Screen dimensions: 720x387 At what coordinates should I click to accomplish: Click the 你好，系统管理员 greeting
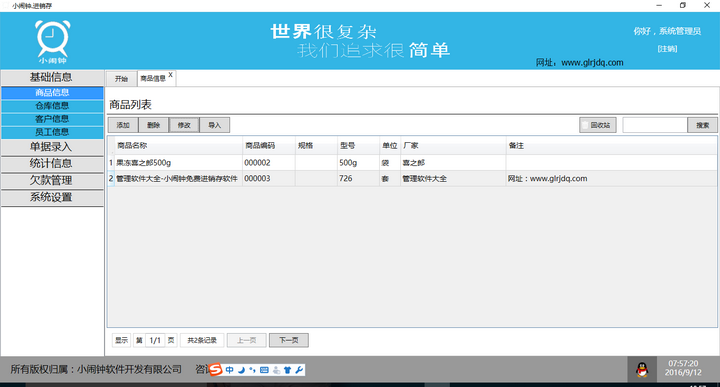(x=667, y=31)
